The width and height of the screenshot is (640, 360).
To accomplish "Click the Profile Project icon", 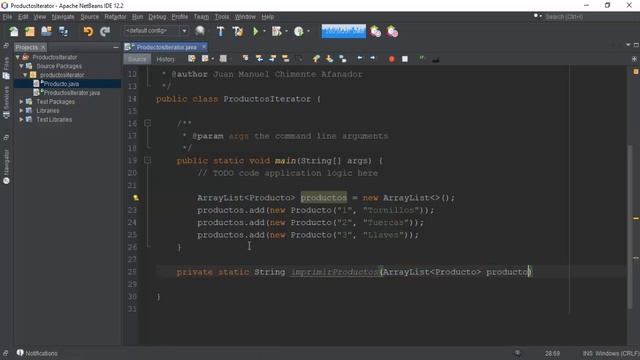I will [x=299, y=31].
